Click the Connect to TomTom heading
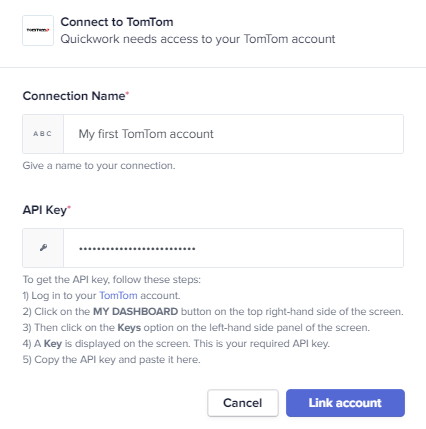This screenshot has width=426, height=429. [x=117, y=22]
